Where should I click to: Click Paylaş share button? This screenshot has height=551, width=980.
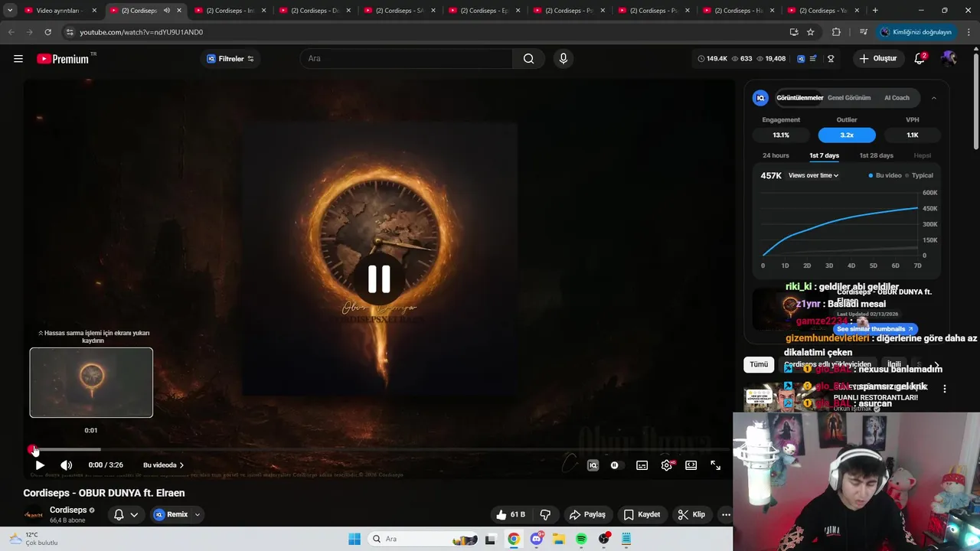[587, 514]
